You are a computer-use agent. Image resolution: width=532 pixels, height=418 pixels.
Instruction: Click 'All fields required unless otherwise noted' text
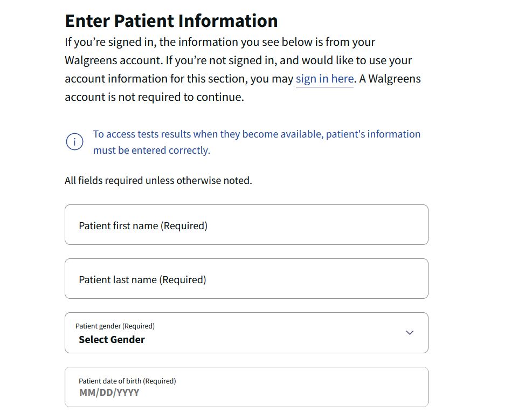[x=158, y=180]
